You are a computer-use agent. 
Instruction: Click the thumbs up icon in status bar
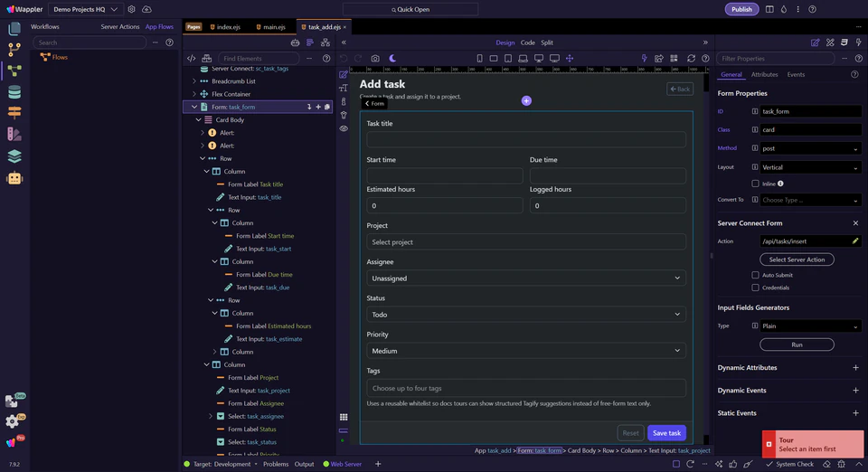tap(733, 464)
